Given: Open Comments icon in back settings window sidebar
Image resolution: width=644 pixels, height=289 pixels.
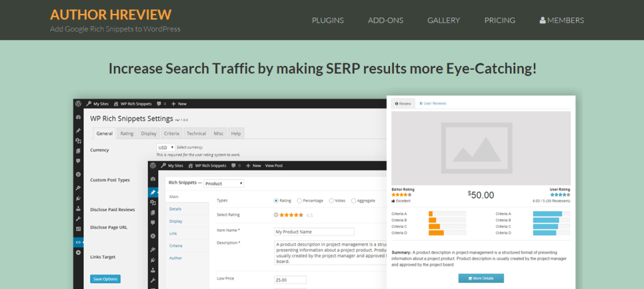Looking at the screenshot, I should [79, 161].
